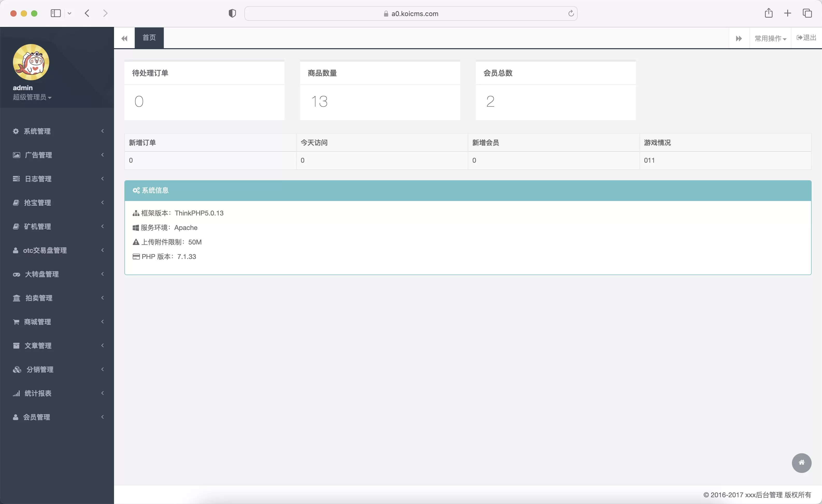Image resolution: width=822 pixels, height=504 pixels.
Task: Click the 广告管理 picture icon
Action: (16, 155)
